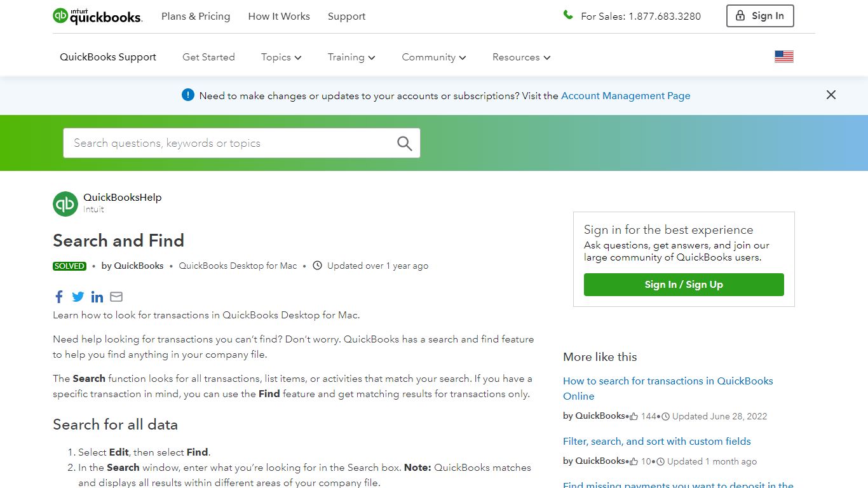The width and height of the screenshot is (868, 488).
Task: Click the QuickBooksHelp author name
Action: coord(123,198)
